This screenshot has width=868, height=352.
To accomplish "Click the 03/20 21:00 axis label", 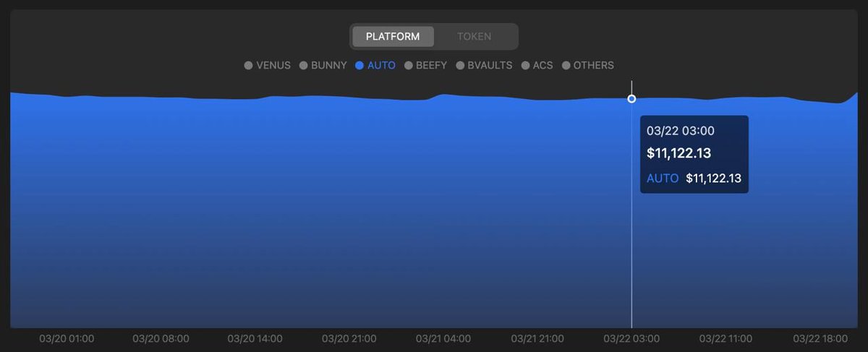I will click(349, 338).
